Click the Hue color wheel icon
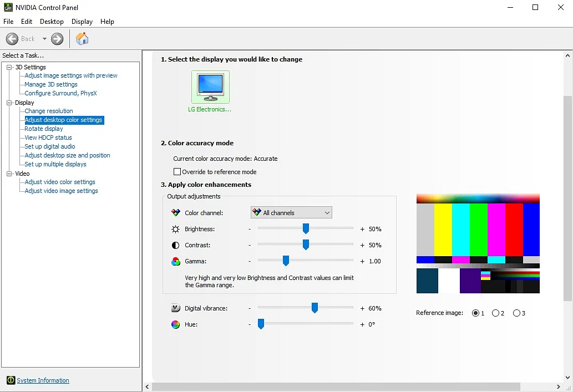The height and width of the screenshot is (392, 573). click(175, 324)
